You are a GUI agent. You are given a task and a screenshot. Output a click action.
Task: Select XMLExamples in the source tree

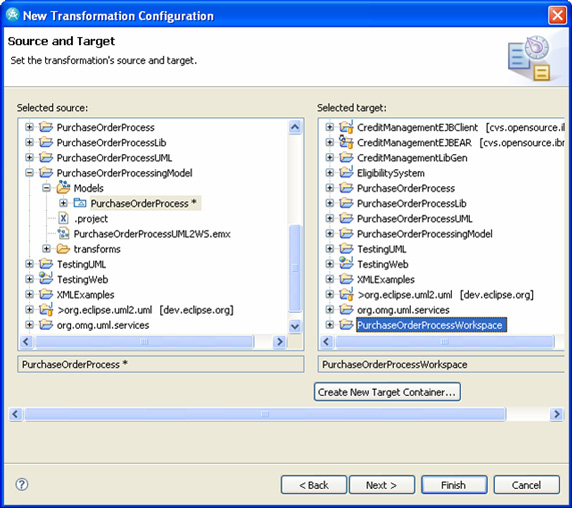(x=85, y=295)
